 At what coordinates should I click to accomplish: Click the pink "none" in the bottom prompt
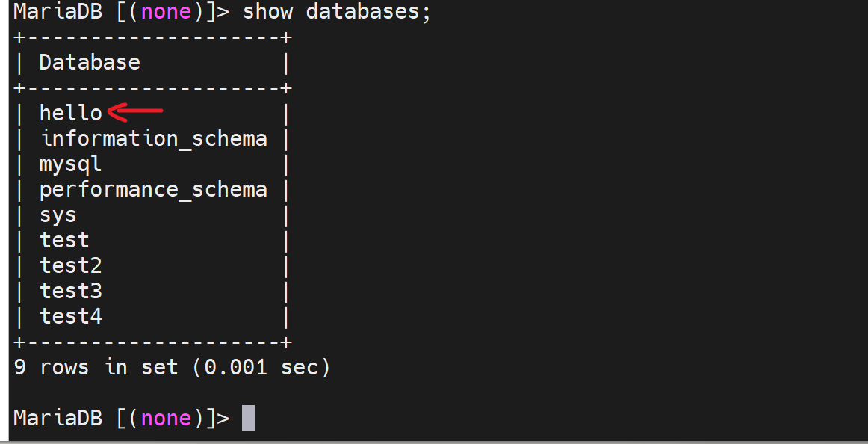click(x=165, y=418)
